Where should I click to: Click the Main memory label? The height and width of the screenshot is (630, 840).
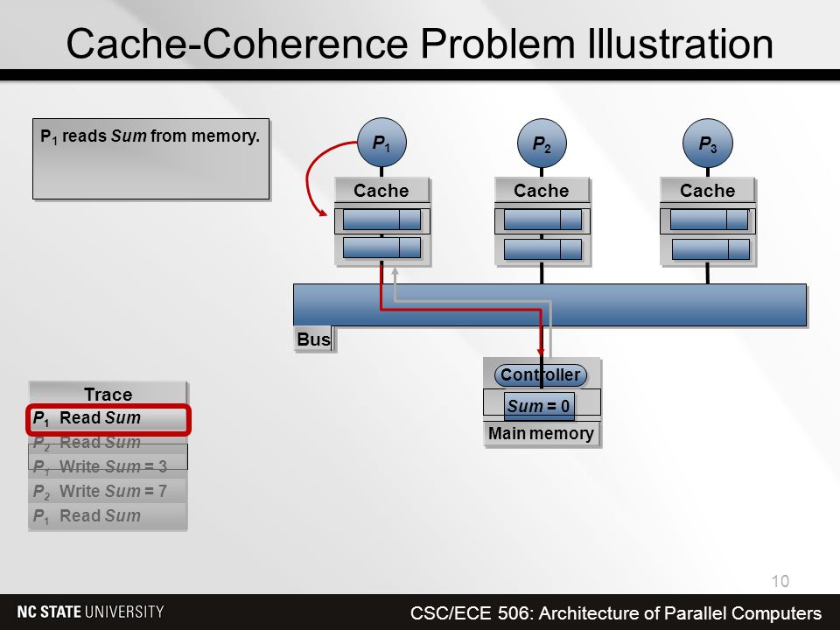541,433
